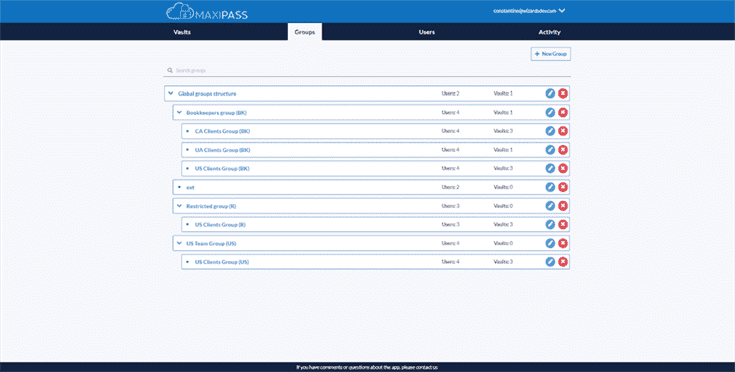Create a group with New Group button

[x=551, y=54]
